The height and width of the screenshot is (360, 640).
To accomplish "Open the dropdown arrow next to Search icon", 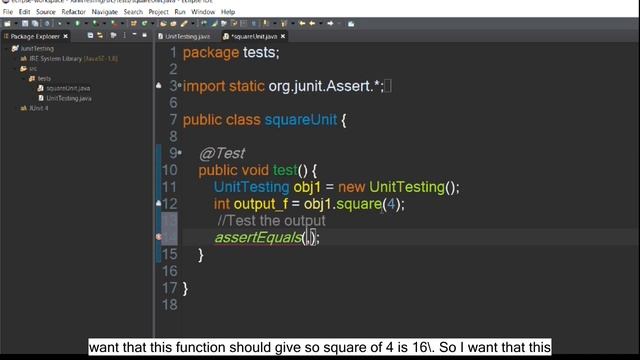I will [193, 24].
